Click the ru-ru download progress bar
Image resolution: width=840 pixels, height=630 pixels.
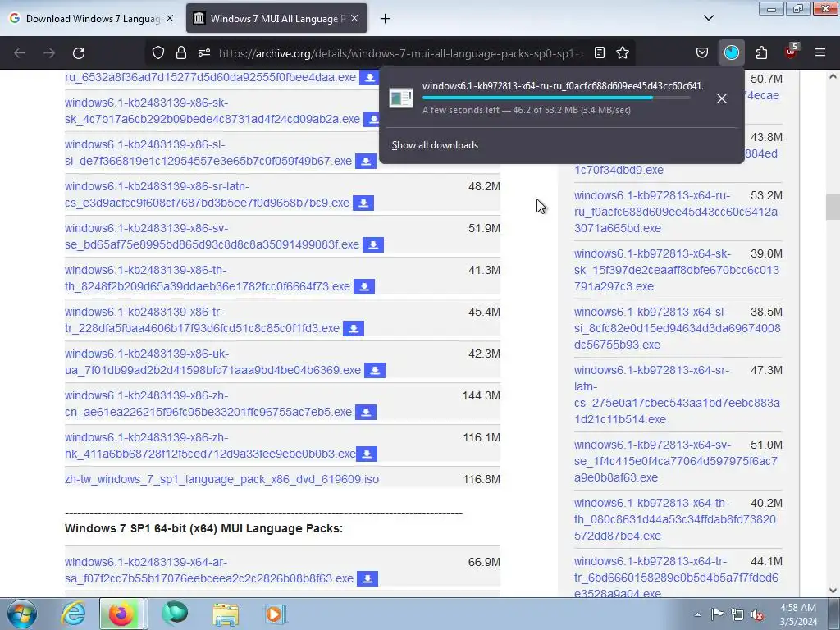(x=556, y=98)
